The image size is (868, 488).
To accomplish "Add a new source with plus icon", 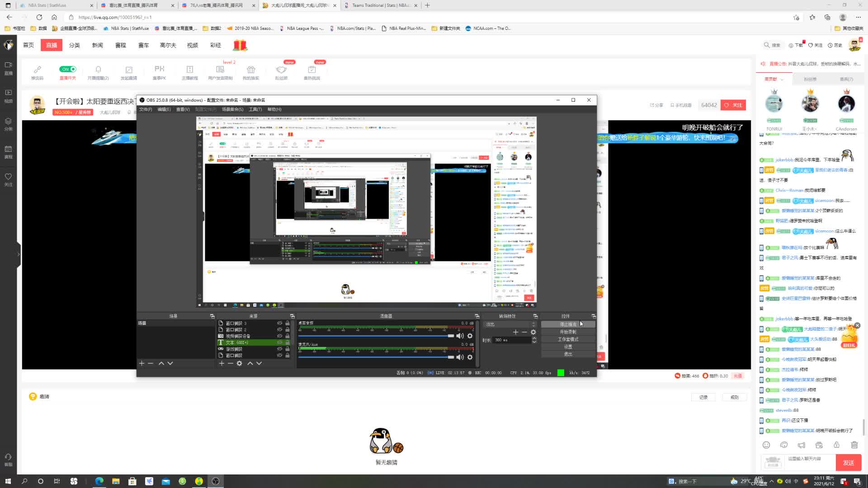I will click(x=222, y=363).
